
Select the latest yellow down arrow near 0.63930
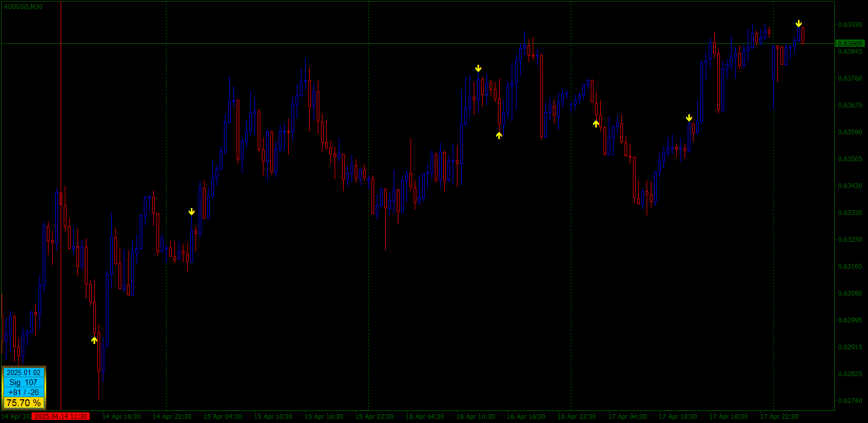(798, 24)
